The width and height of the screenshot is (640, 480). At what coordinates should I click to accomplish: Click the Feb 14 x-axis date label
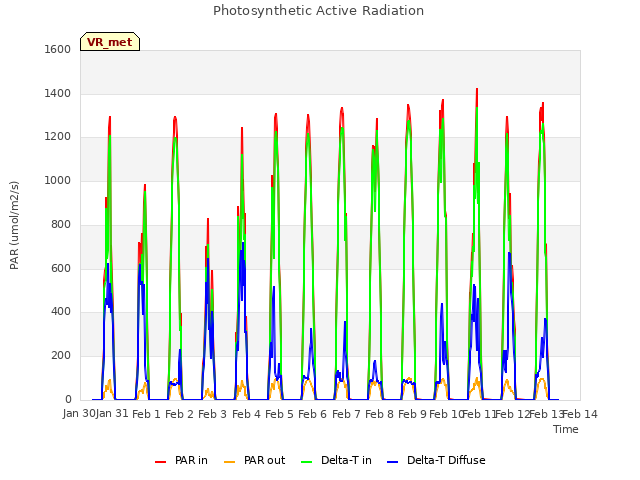(x=580, y=414)
